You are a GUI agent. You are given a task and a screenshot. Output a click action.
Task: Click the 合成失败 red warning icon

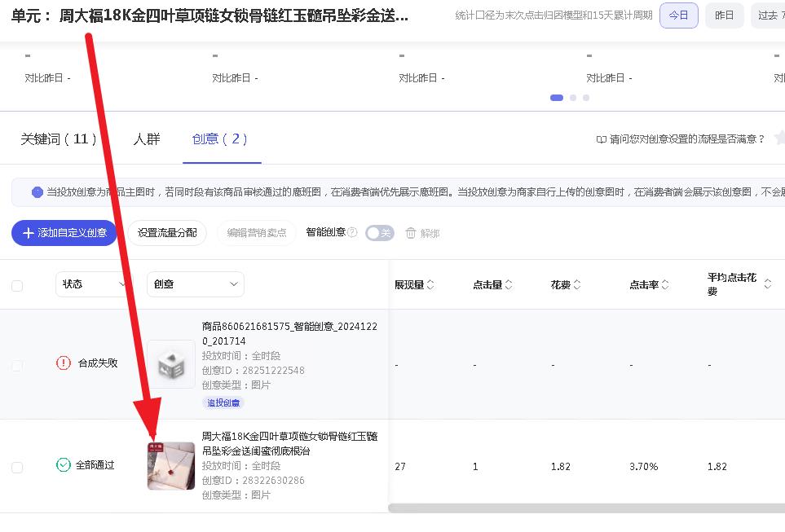click(64, 363)
